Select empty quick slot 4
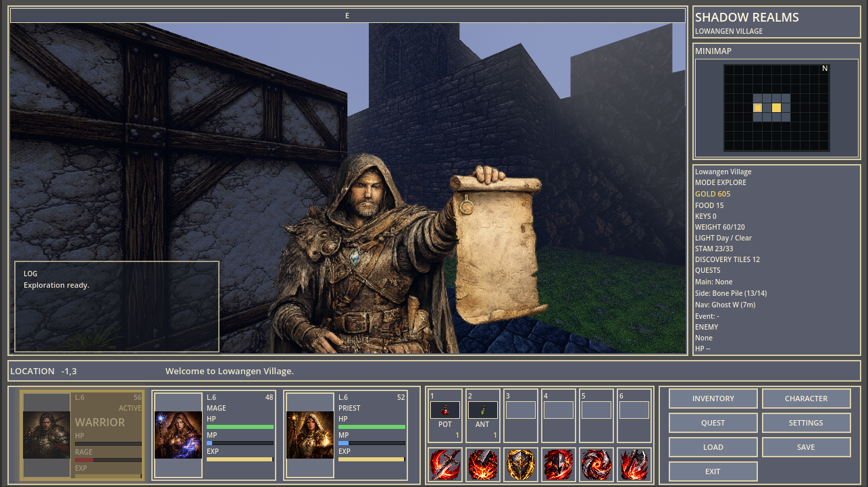The image size is (868, 487). [x=559, y=415]
